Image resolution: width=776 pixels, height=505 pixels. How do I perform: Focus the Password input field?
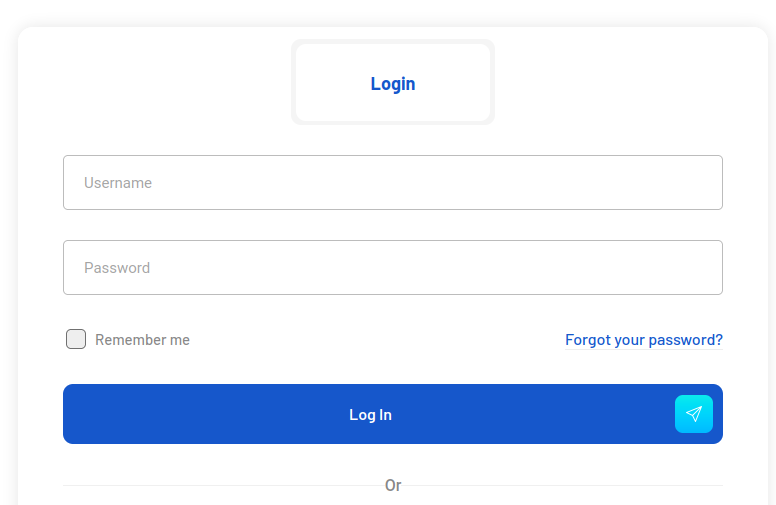(392, 268)
